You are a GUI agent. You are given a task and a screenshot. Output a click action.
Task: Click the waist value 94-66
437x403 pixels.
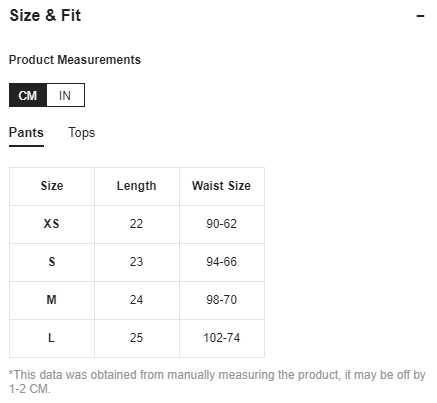(x=222, y=262)
